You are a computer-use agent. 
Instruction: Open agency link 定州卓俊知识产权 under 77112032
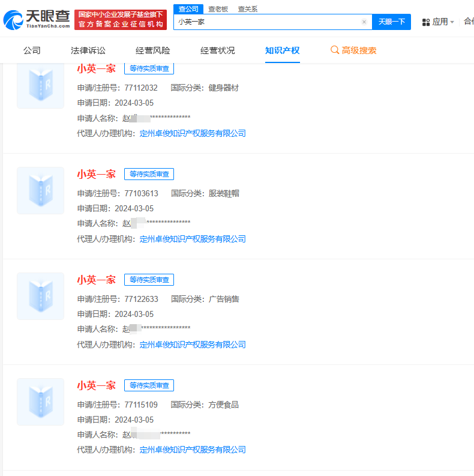(x=193, y=133)
